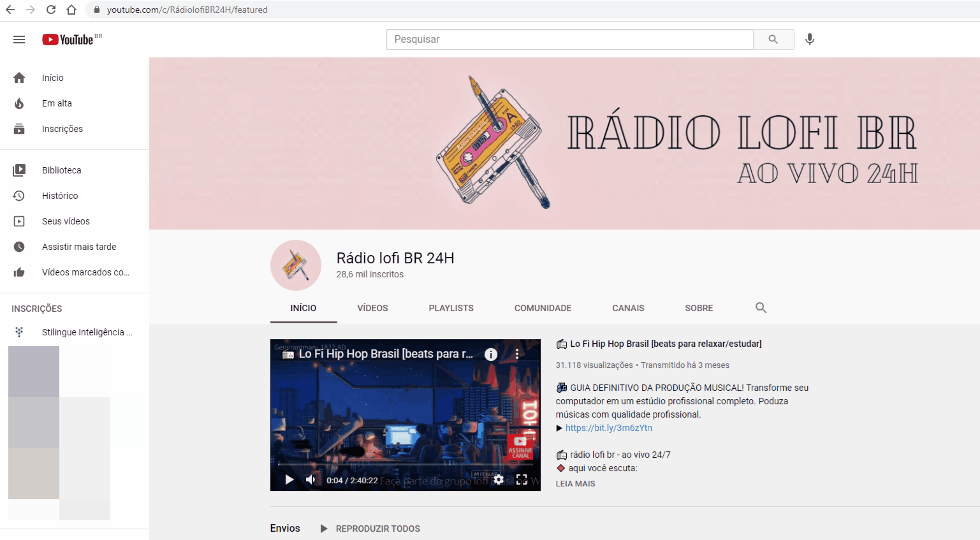Focus the Pesquisar search field
This screenshot has width=980, height=540.
[569, 40]
